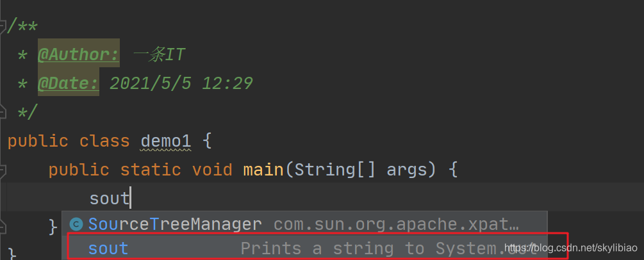Collapse the main method using its fold marker
Image resolution: width=644 pixels, height=260 pixels.
(x=2, y=170)
